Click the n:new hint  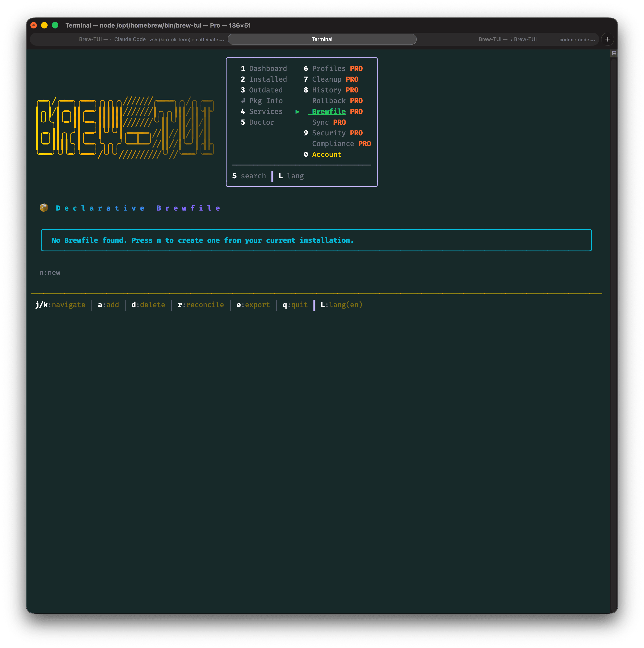point(50,273)
